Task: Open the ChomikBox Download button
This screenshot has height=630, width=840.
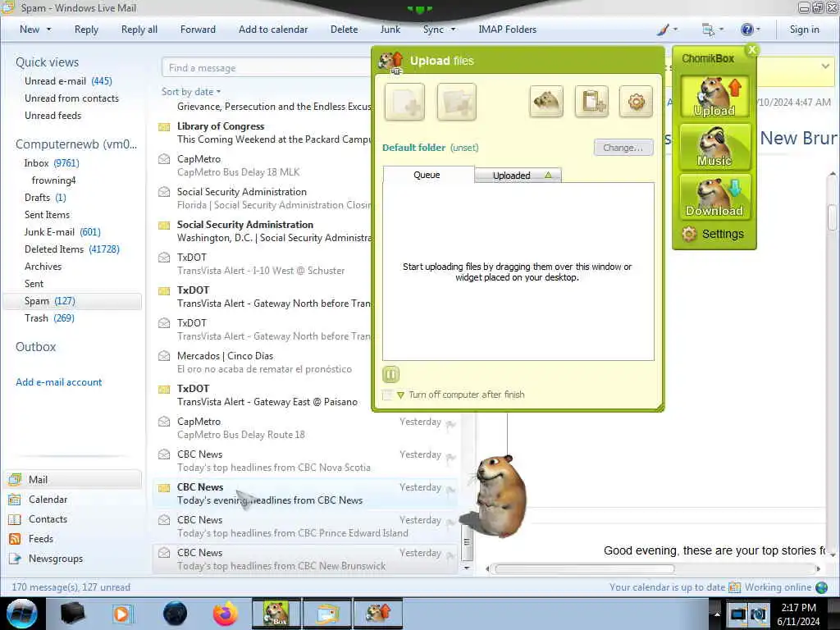Action: tap(714, 197)
